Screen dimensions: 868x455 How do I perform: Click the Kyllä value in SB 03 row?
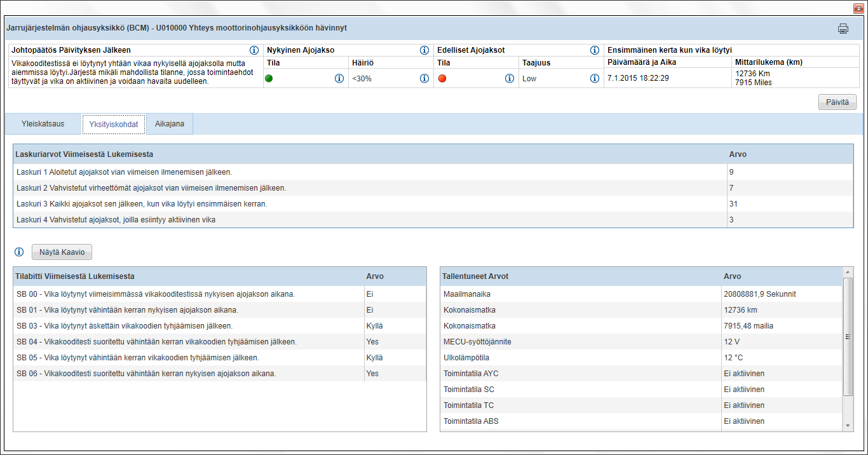coord(375,326)
